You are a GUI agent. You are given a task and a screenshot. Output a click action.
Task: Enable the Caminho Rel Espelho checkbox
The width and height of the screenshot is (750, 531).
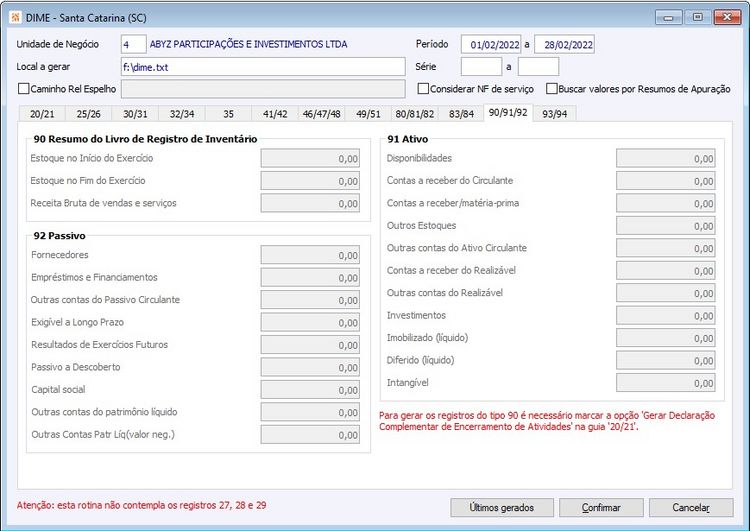[23, 89]
